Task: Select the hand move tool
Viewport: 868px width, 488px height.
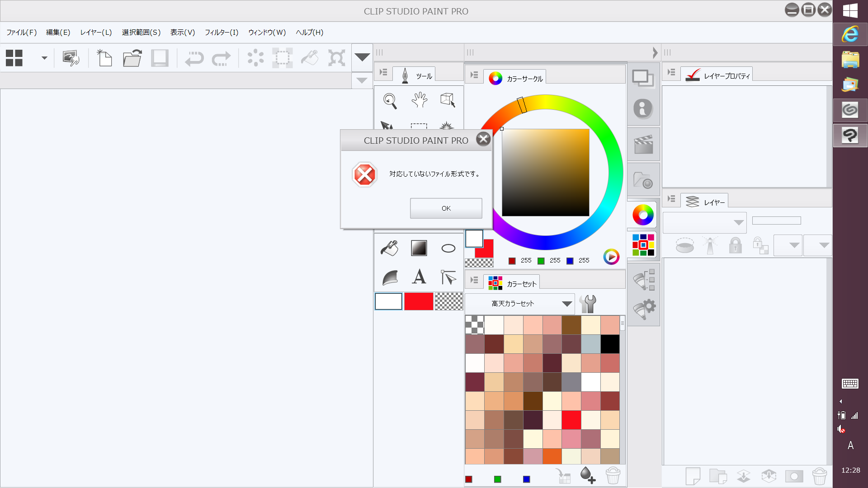Action: [x=419, y=100]
